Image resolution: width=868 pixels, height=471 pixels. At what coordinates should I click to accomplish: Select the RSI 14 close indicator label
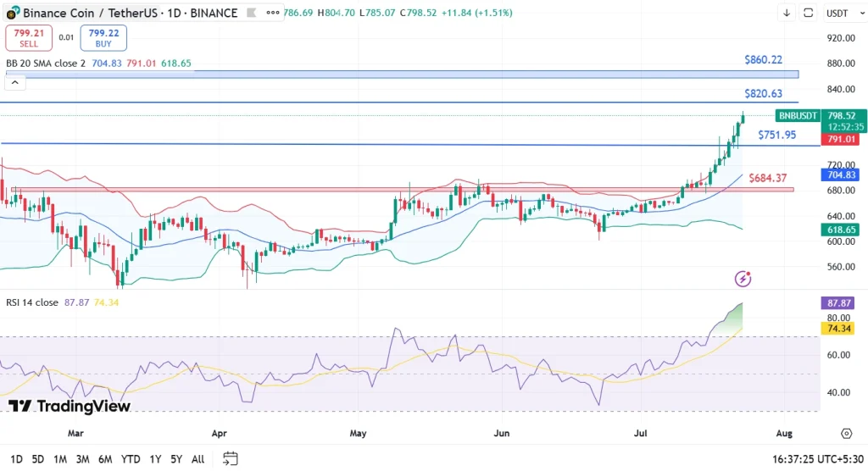click(x=32, y=302)
